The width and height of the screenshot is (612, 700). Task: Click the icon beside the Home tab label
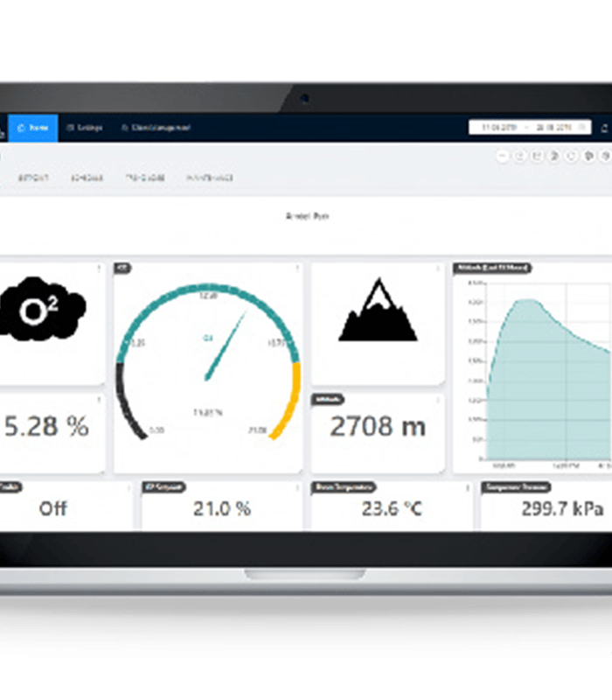[21, 128]
